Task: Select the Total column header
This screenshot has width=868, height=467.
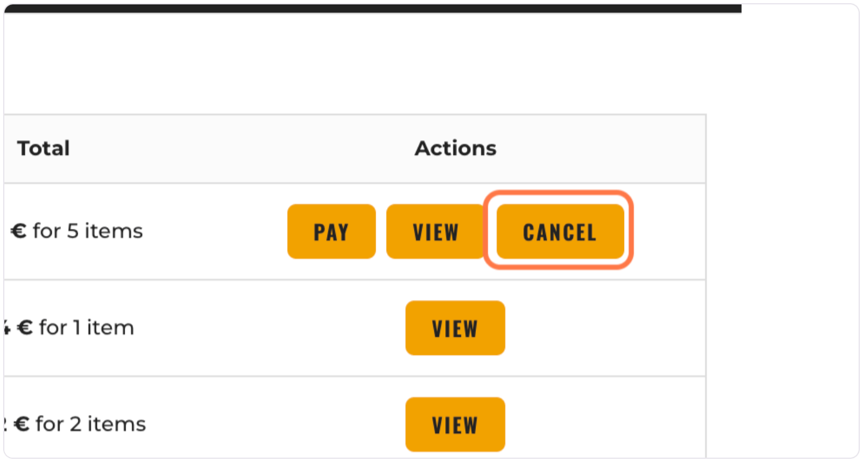Action: pos(43,148)
